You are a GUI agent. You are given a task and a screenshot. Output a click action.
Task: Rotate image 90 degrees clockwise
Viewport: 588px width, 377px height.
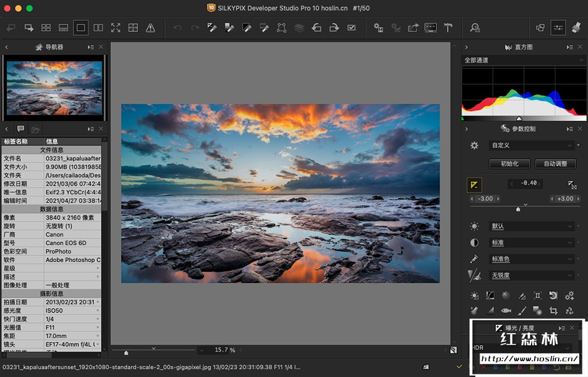coord(334,28)
